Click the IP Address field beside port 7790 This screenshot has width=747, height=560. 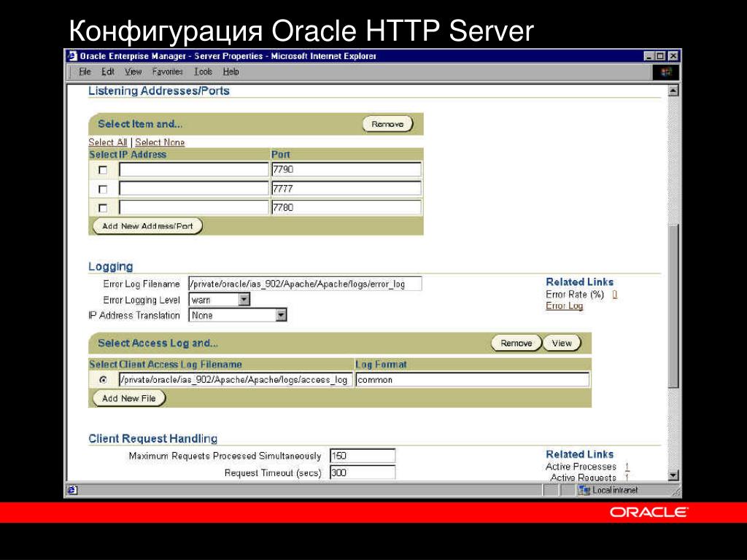pyautogui.click(x=194, y=169)
